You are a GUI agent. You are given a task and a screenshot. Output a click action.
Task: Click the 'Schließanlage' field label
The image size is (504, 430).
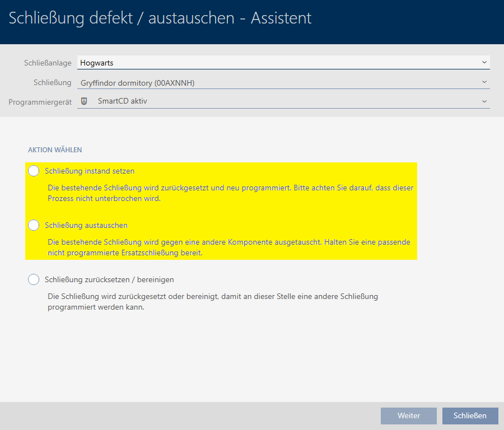(x=48, y=63)
